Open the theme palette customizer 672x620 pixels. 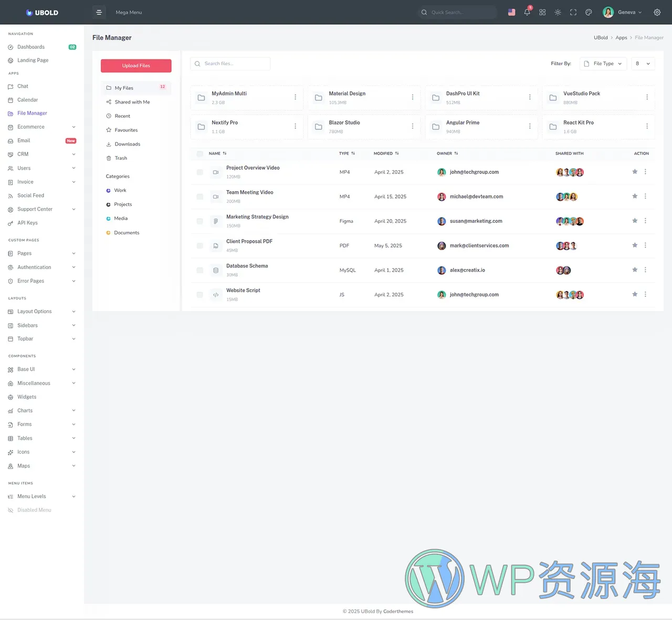pyautogui.click(x=589, y=12)
